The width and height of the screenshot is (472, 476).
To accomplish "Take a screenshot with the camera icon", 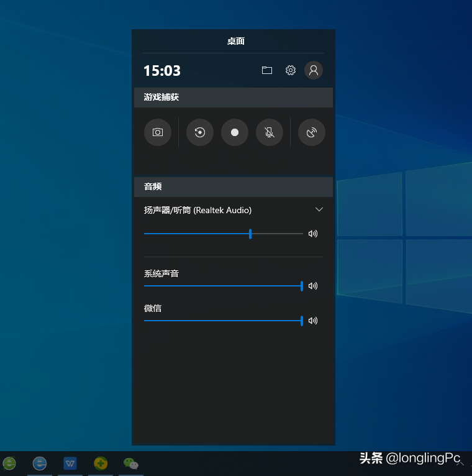I will [x=157, y=132].
